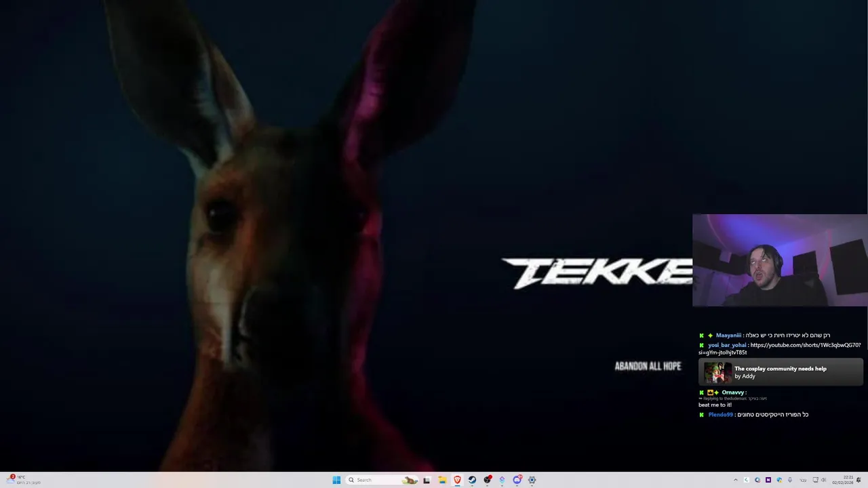Open the network display tray icon
This screenshot has width=868, height=488.
pos(815,480)
